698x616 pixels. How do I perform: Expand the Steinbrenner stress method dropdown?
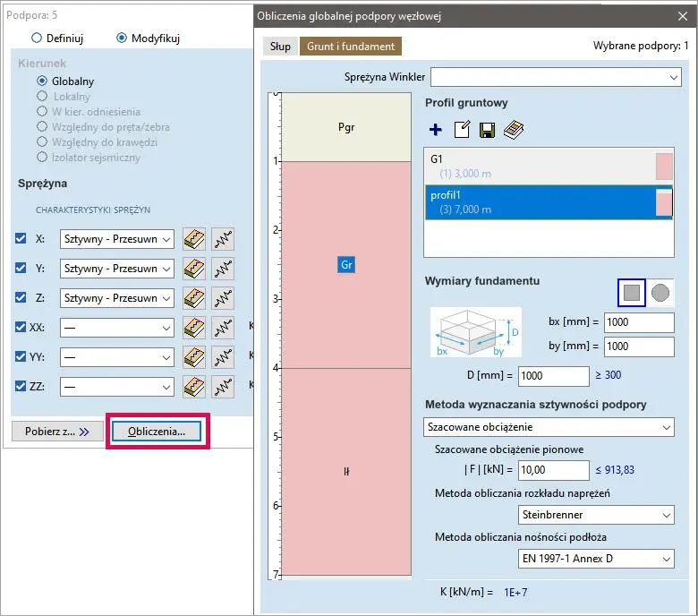tap(596, 515)
